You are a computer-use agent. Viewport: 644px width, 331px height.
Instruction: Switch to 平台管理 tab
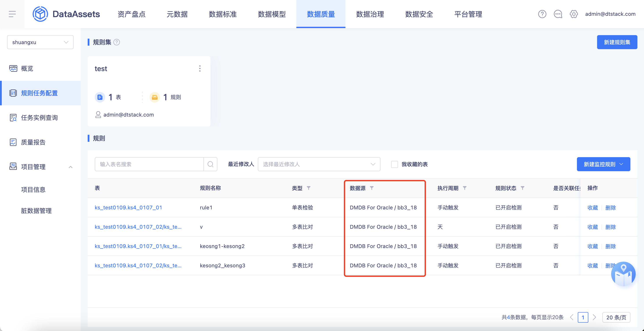(x=468, y=14)
